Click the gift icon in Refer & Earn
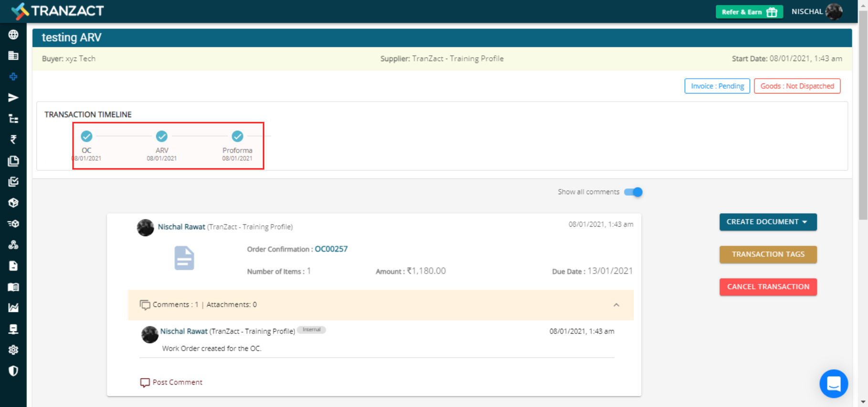Screen dimensions: 868x407 [772, 12]
